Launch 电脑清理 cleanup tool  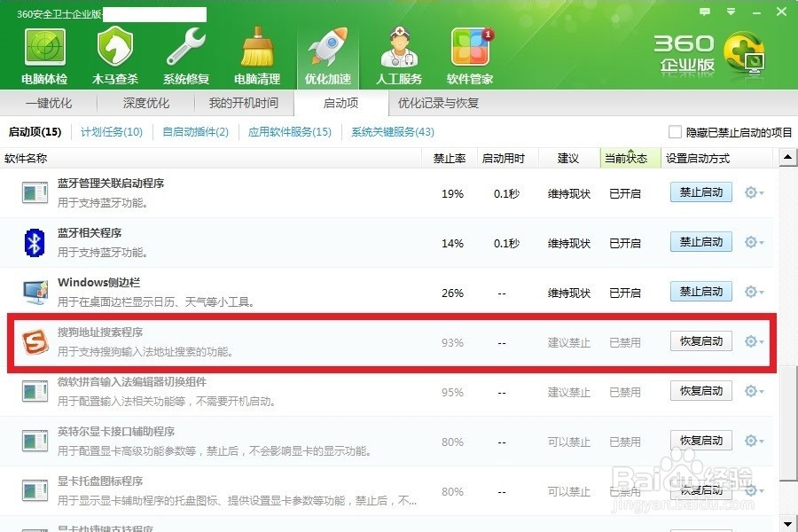(x=255, y=51)
